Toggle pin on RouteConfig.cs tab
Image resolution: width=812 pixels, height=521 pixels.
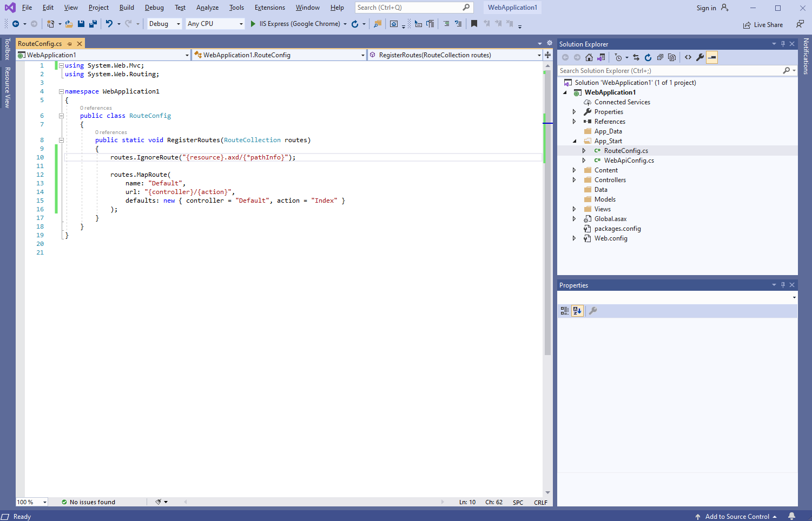[69, 44]
